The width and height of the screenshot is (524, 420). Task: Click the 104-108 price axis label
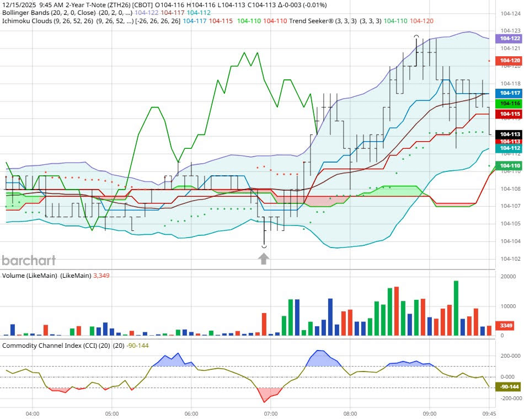coord(510,189)
